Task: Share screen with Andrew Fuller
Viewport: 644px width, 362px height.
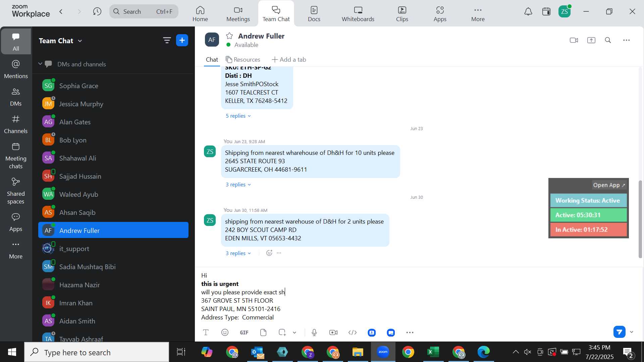Action: pos(591,40)
